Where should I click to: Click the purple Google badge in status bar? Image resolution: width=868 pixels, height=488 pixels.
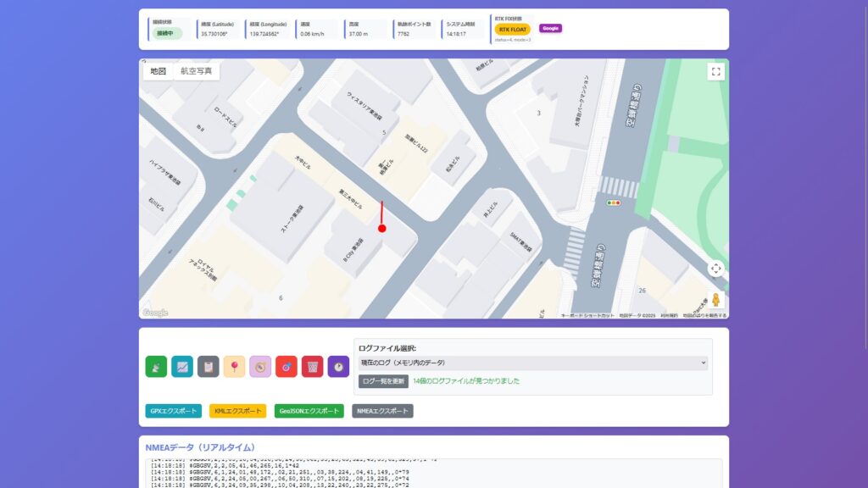(x=550, y=28)
